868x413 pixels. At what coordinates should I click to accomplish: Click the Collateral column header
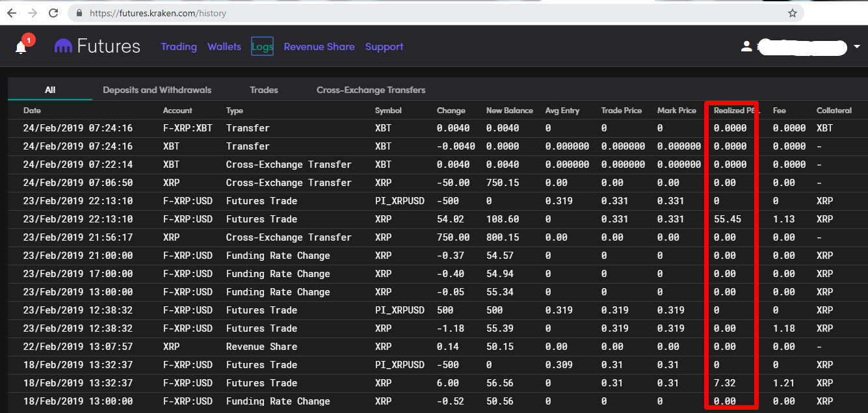(x=834, y=111)
